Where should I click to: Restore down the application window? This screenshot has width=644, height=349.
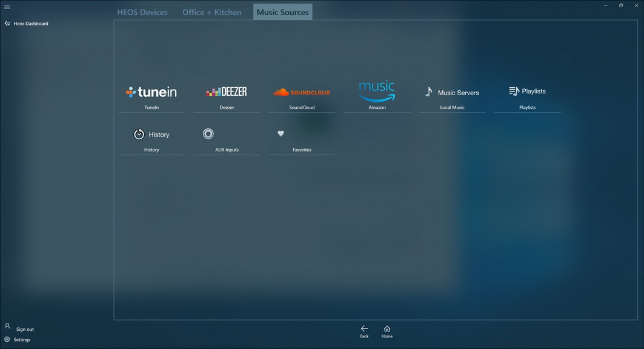[x=621, y=5]
